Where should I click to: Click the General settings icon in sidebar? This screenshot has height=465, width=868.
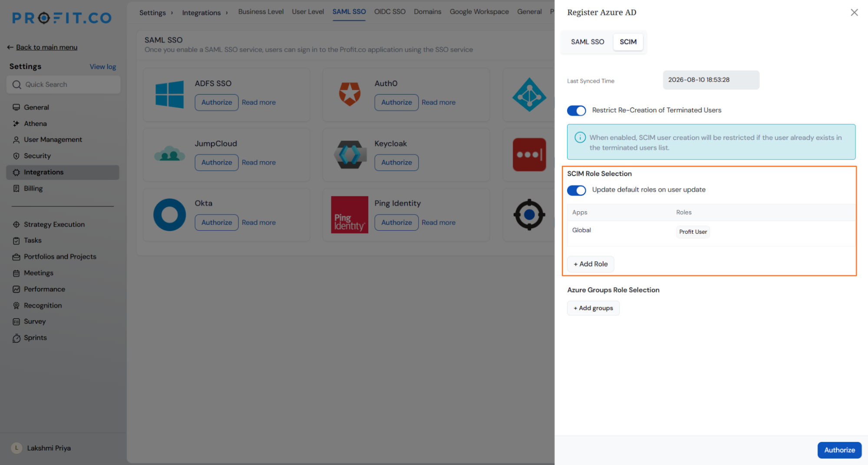click(16, 107)
